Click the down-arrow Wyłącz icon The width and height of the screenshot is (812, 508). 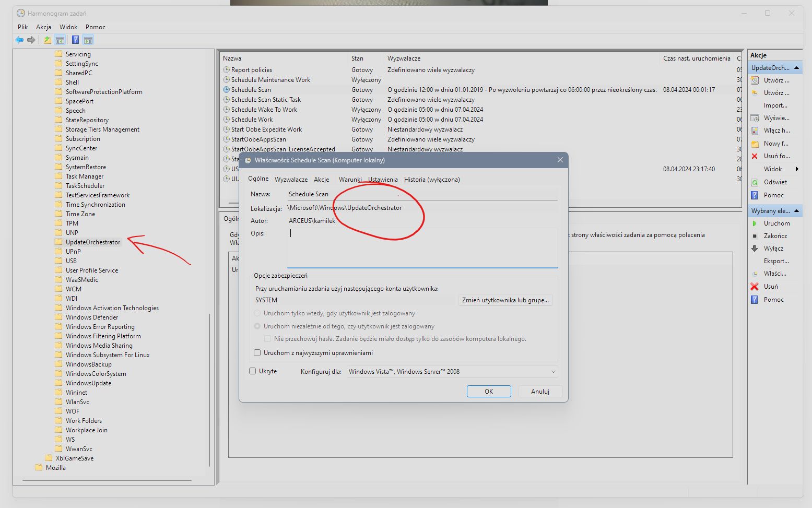point(755,249)
